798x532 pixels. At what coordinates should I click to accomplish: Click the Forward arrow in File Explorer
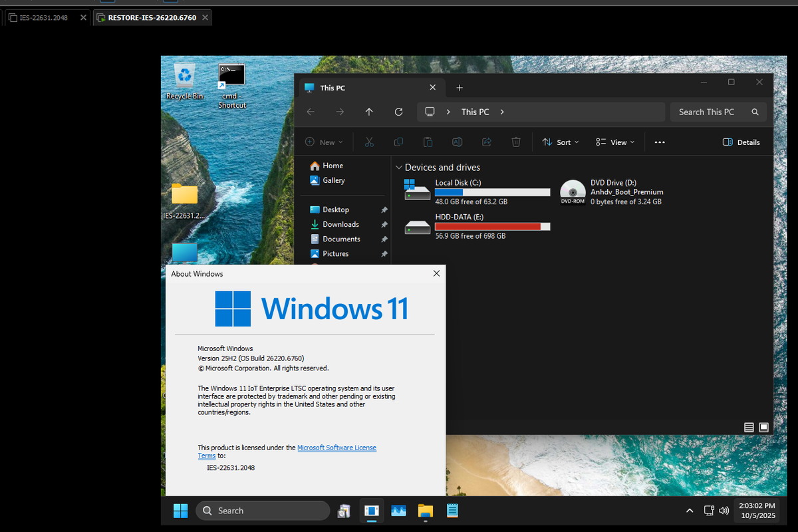click(x=340, y=112)
